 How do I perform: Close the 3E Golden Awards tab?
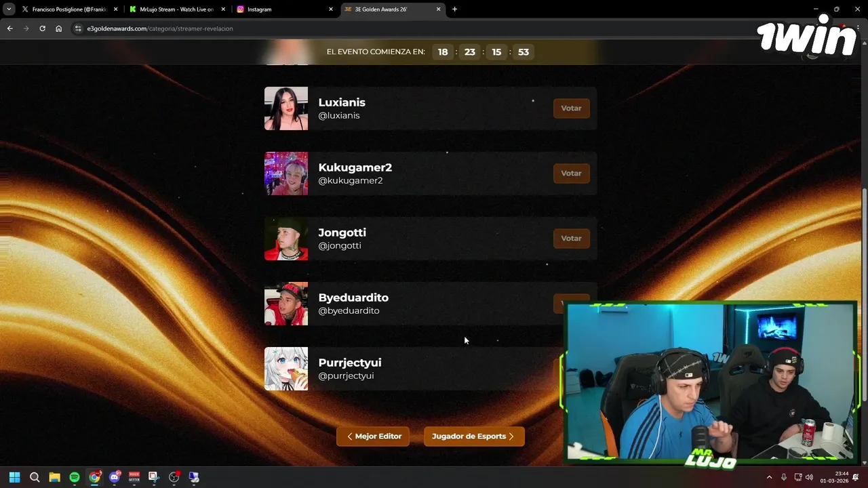(438, 9)
